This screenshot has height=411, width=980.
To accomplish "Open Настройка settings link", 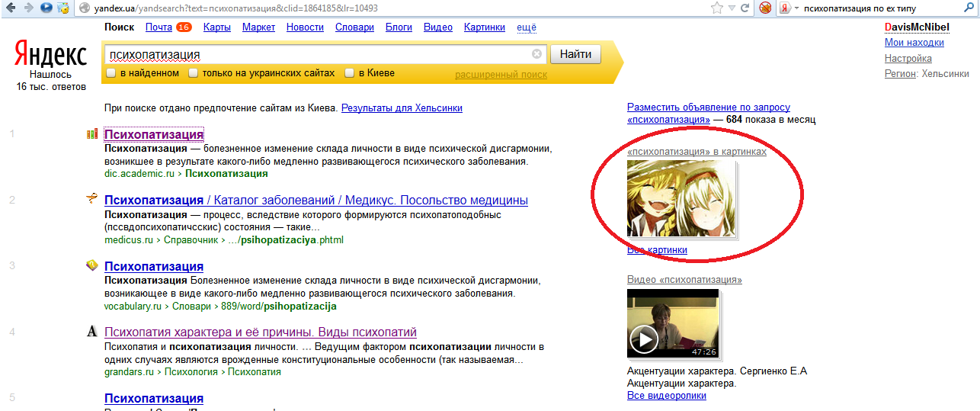I will (908, 59).
